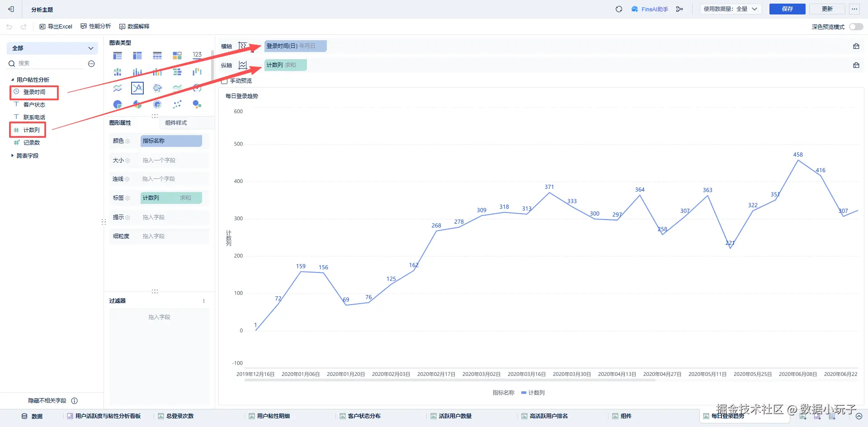The width and height of the screenshot is (868, 427).
Task: Expand the 跨表字段 node
Action: pyautogui.click(x=13, y=156)
